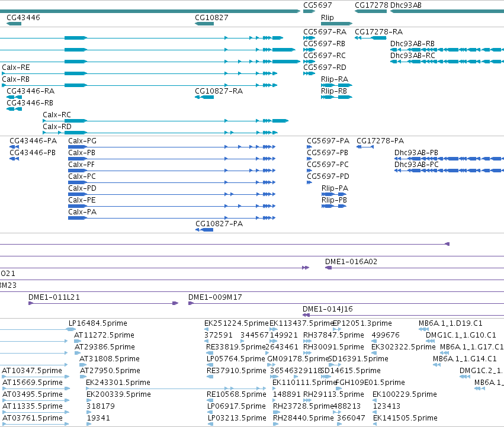Select protein CG43446-PB
Image resolution: width=504 pixels, height=427 pixels.
(33, 153)
